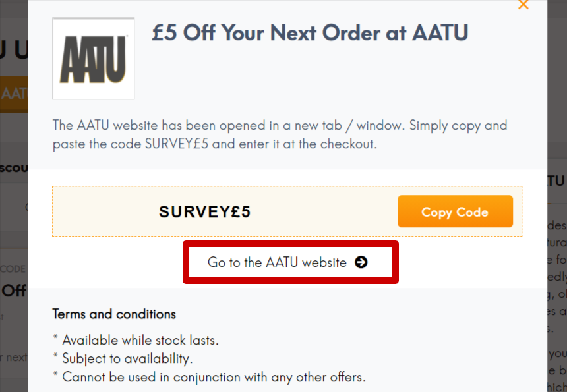Click the dimmed 'scou' text on left edge
The image size is (567, 392).
[x=14, y=167]
